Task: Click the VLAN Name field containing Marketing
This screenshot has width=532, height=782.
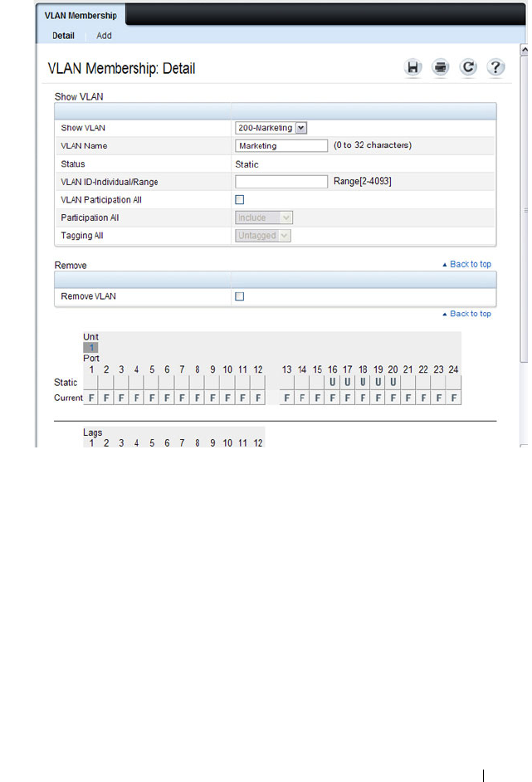Action: [281, 145]
